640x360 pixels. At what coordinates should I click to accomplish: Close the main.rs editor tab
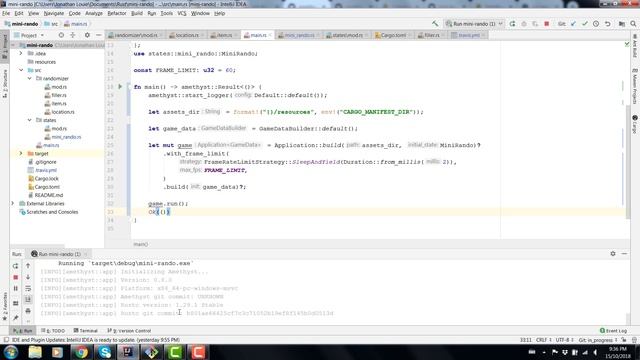coord(270,36)
